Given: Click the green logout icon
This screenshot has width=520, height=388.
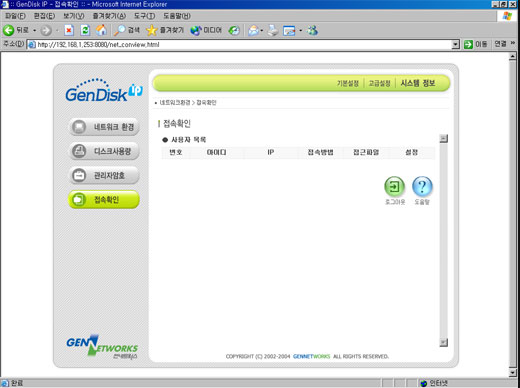Looking at the screenshot, I should click(395, 186).
